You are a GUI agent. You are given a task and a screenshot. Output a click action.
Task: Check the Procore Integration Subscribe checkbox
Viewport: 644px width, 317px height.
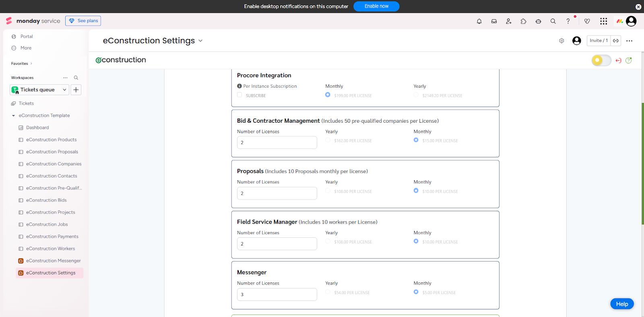tap(239, 95)
